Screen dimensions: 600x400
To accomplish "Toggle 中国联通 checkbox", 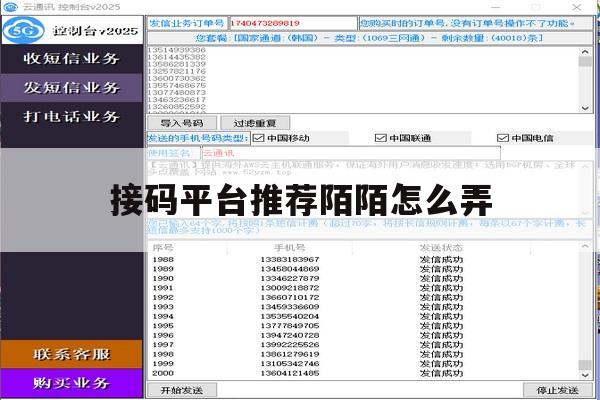I will [380, 138].
